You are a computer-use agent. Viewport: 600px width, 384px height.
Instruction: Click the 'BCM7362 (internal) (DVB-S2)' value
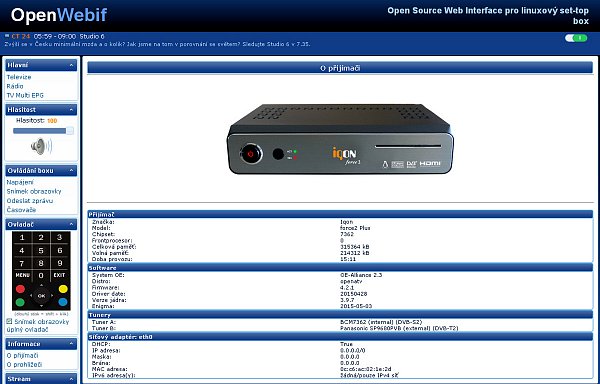381,322
